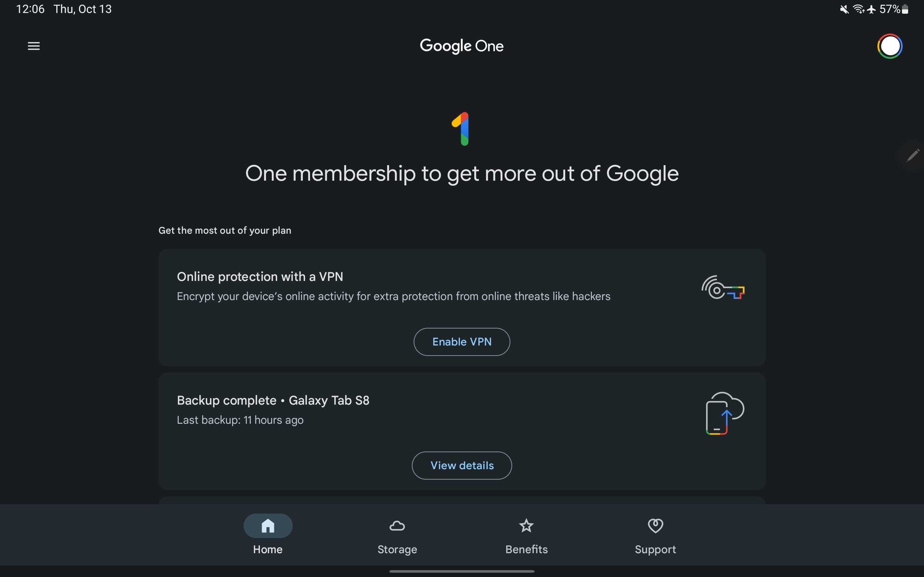Tap the device cloud backup icon
This screenshot has width=924, height=577.
724,413
